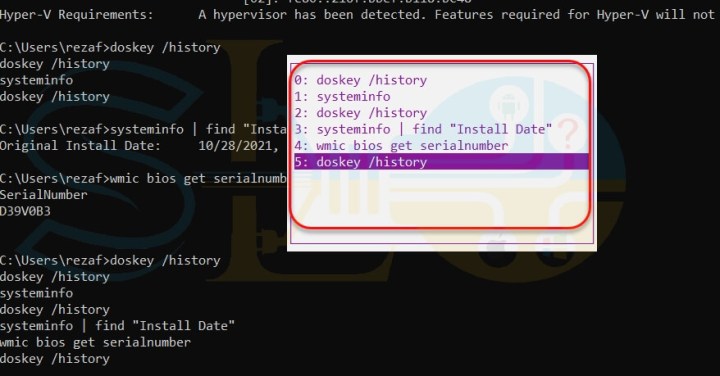This screenshot has width=720, height=376.
Task: Click terminal output line systeminfo | find "Install Date"
Action: click(117, 326)
